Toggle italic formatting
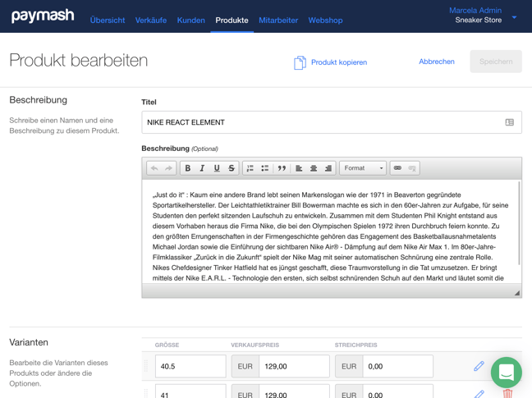This screenshot has height=398, width=532. pyautogui.click(x=202, y=168)
